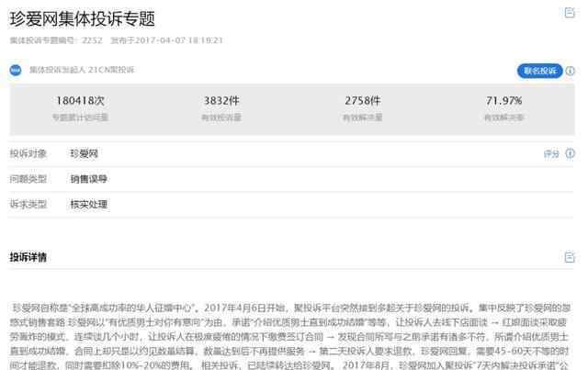Viewport: 588px width, 370px height.
Task: Click the note icon beside the page title
Action: [x=570, y=13]
